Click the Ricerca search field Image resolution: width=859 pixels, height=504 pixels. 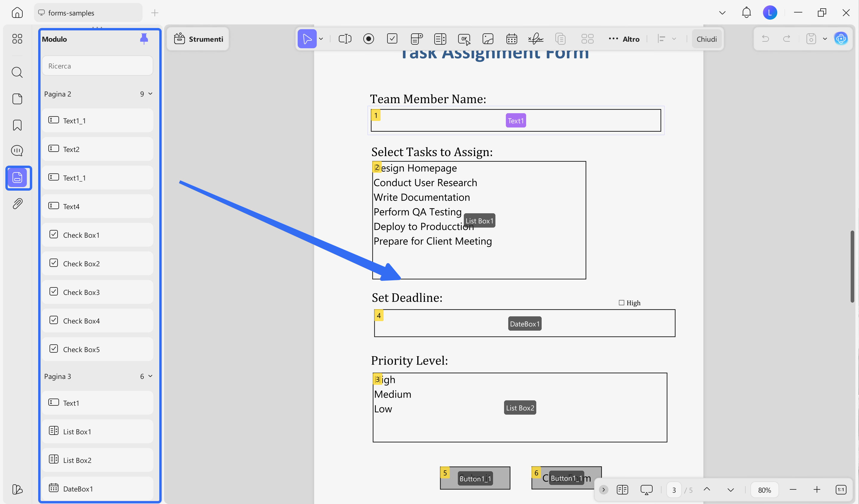click(x=98, y=66)
